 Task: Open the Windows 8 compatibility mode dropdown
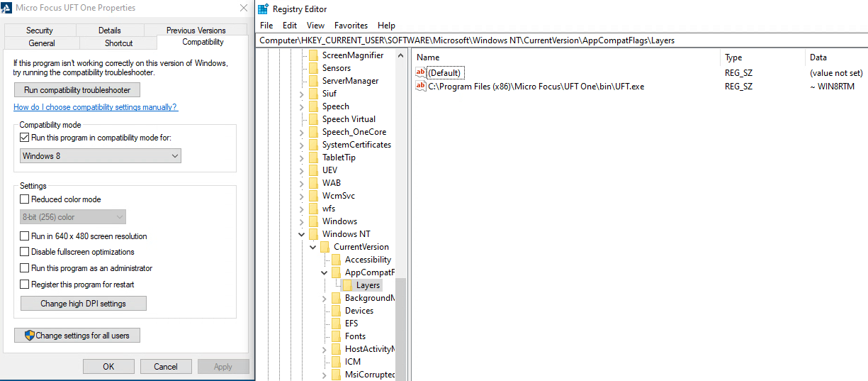pos(100,155)
